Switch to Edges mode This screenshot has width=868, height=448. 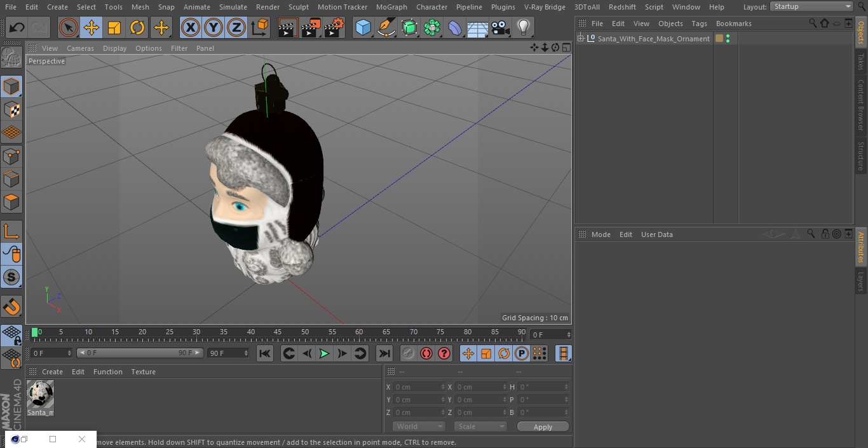11,179
